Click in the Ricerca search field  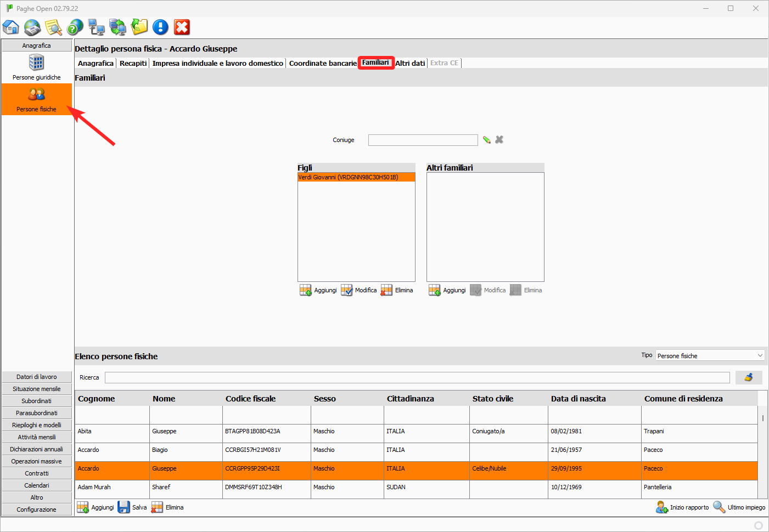[x=417, y=377]
